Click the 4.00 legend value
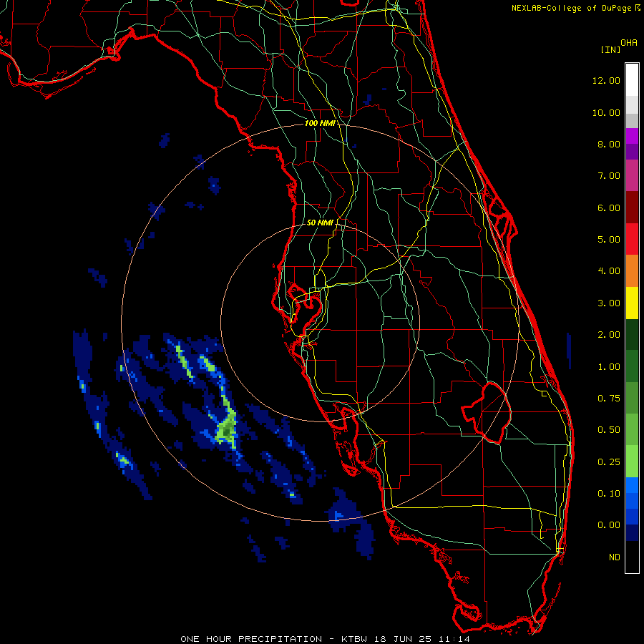 pyautogui.click(x=609, y=271)
